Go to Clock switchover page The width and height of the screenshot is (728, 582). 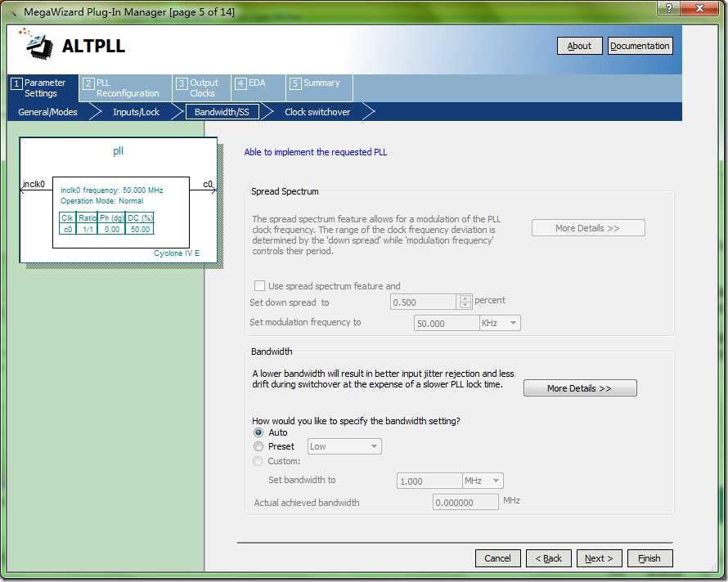click(317, 112)
